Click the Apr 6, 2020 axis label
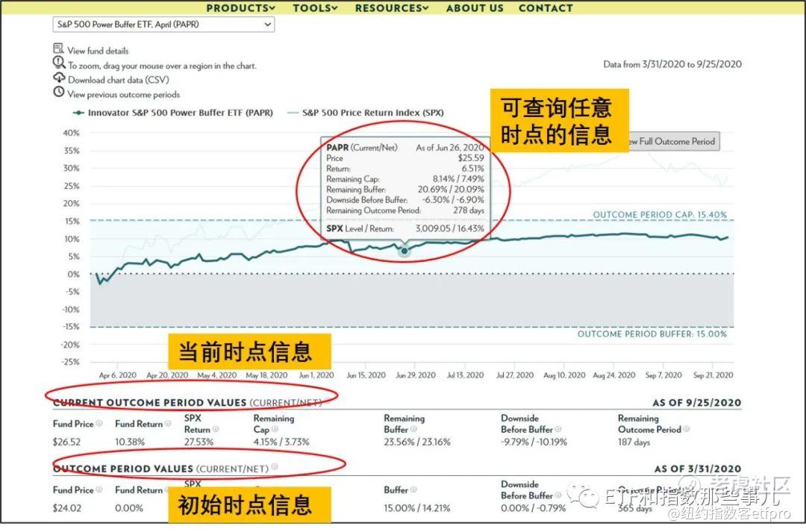This screenshot has width=806, height=532. pyautogui.click(x=118, y=375)
